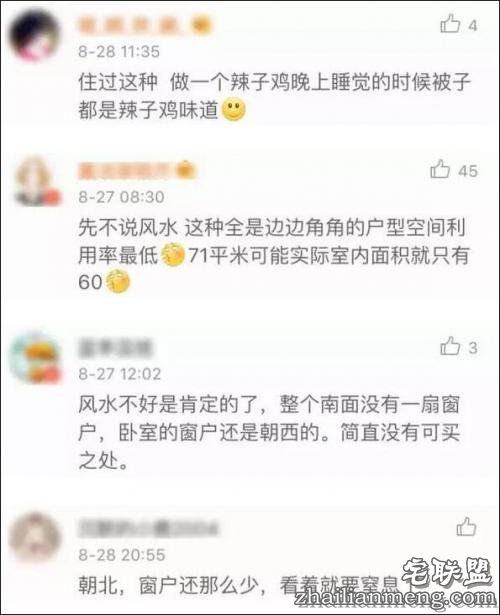500x615 pixels.
Task: Open avatar of the 8-28 11:35 commenter
Action: tap(35, 36)
